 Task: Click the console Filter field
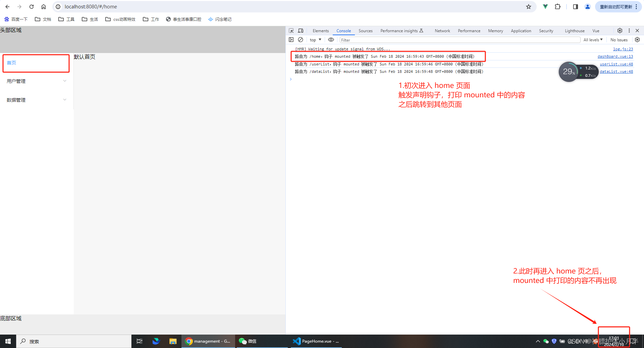(x=460, y=40)
